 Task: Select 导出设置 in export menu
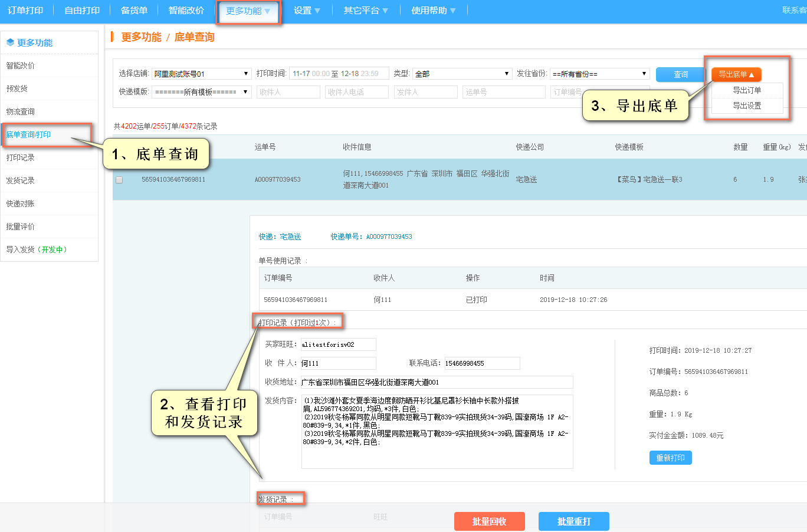pyautogui.click(x=747, y=106)
